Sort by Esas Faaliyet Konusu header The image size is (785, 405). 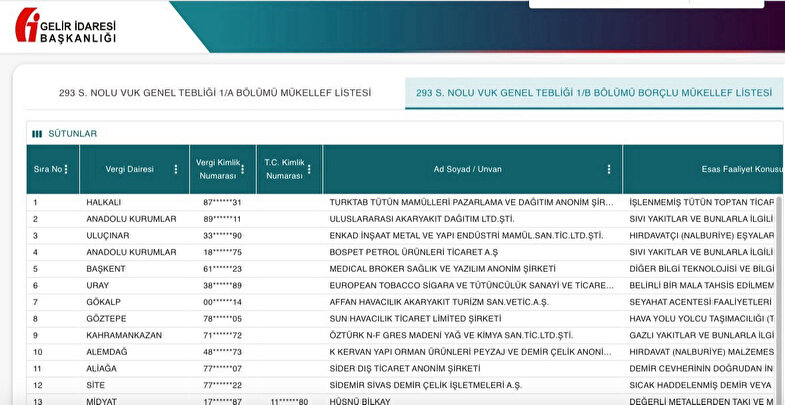(743, 169)
